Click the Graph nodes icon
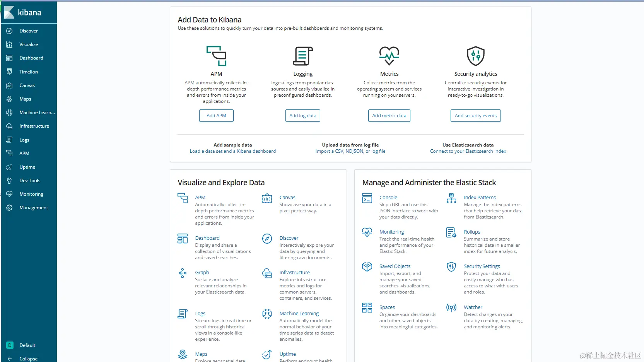Viewport: 644px width, 362px height. [183, 273]
